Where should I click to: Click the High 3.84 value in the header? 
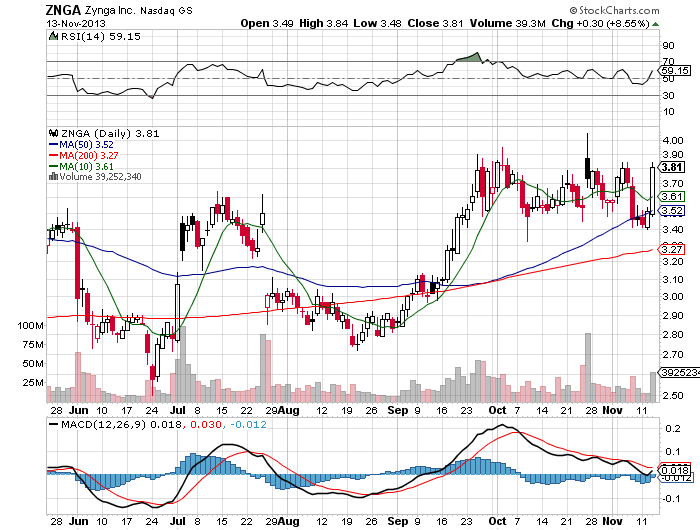pyautogui.click(x=323, y=23)
